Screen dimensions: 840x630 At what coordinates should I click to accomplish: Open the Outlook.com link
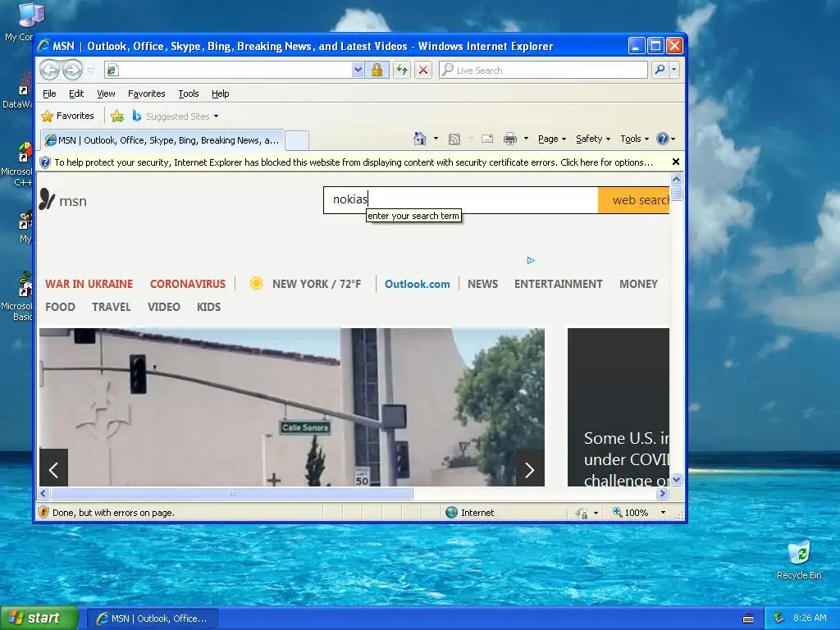418,284
